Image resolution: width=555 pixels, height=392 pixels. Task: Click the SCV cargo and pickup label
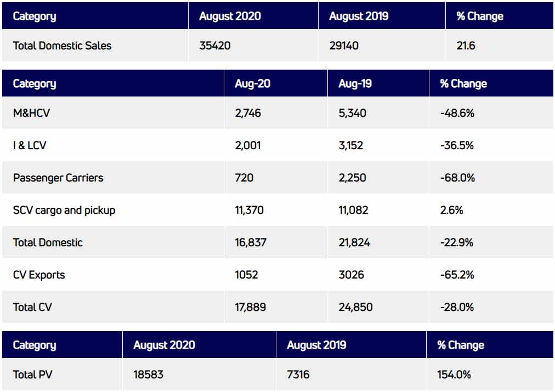tap(64, 210)
